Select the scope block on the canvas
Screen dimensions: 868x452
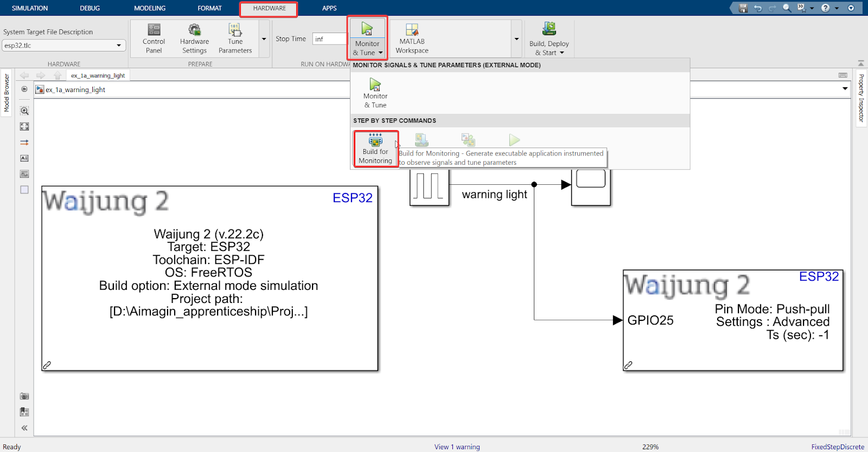click(591, 188)
